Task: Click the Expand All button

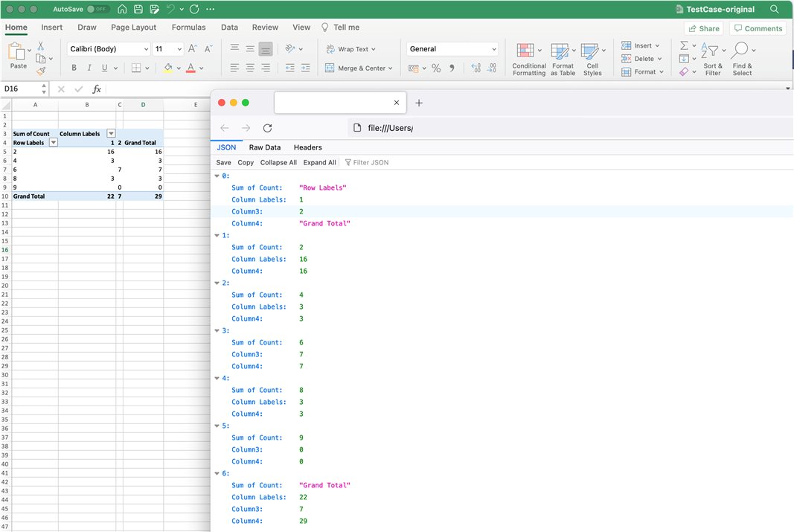Action: (x=319, y=161)
